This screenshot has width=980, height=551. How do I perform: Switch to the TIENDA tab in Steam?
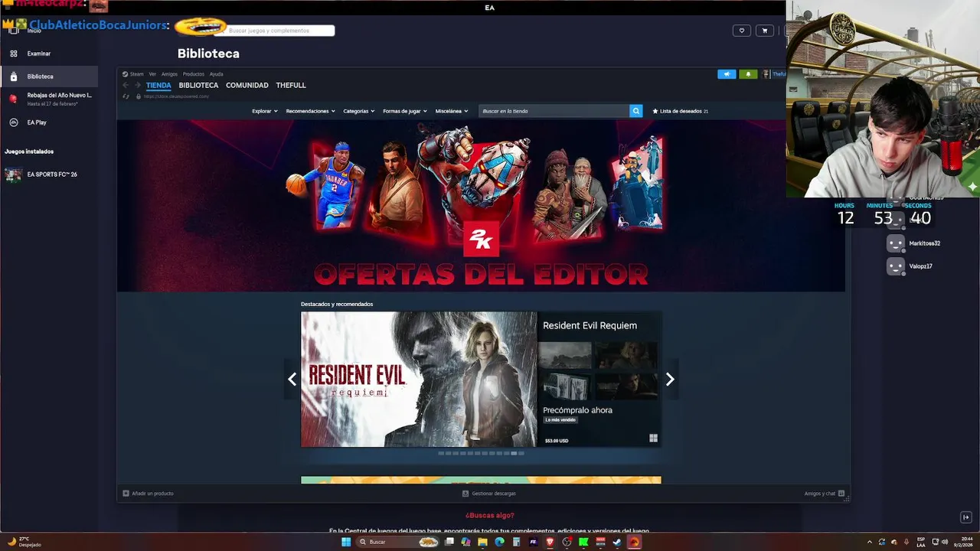[158, 85]
